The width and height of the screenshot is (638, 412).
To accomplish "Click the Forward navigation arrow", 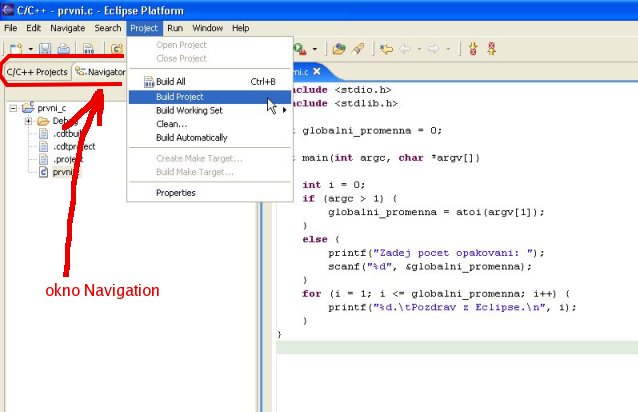I will 434,49.
